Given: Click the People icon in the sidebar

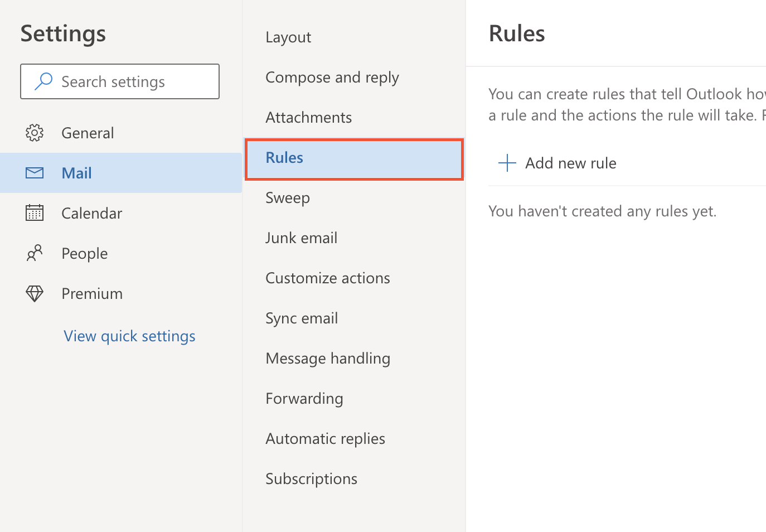Looking at the screenshot, I should (35, 253).
